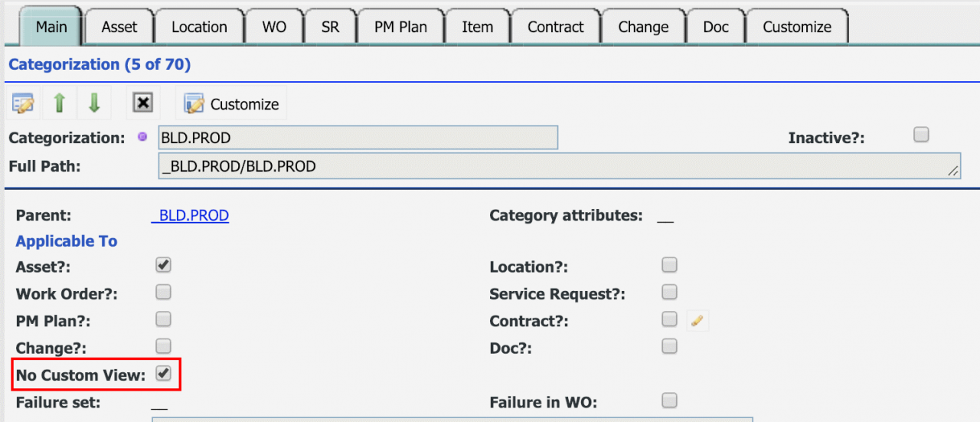Tick the Failure in WO checkbox
Screen dimensions: 980x422
pyautogui.click(x=669, y=400)
